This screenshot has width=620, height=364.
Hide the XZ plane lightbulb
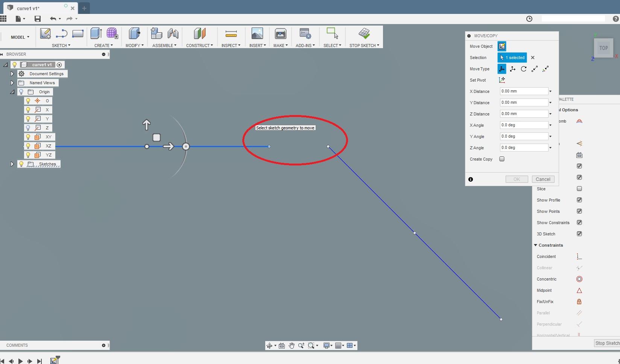pyautogui.click(x=28, y=146)
